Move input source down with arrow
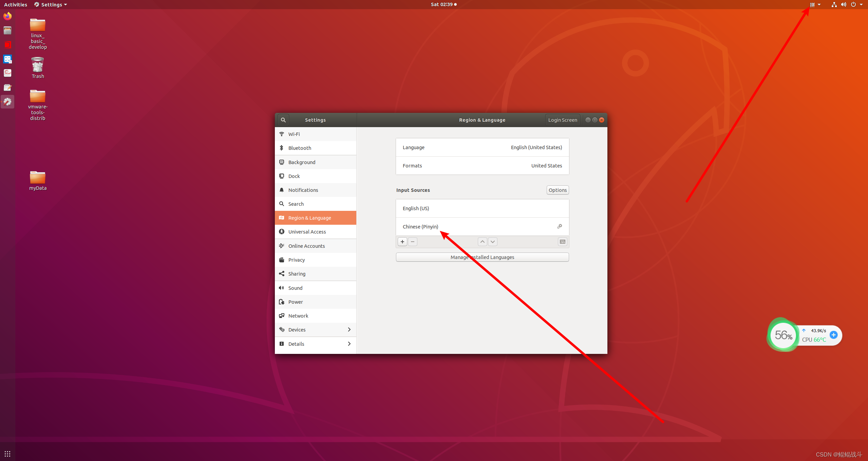868x461 pixels. click(x=493, y=242)
